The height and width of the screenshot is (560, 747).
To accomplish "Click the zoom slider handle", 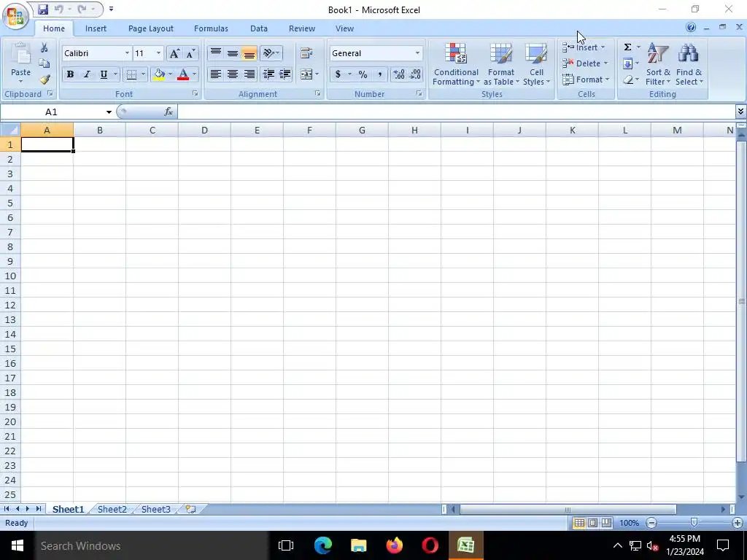I will click(694, 523).
